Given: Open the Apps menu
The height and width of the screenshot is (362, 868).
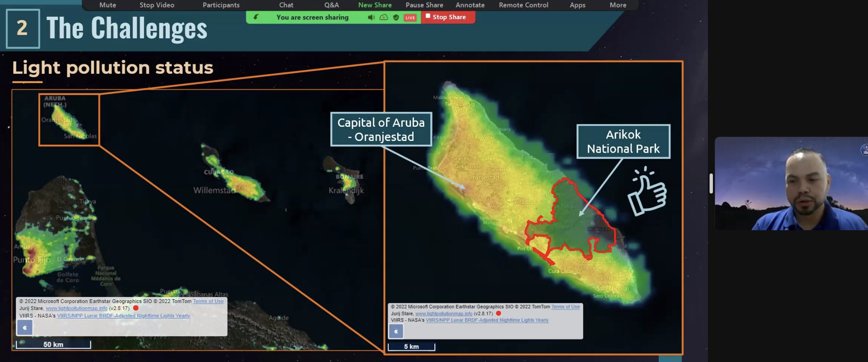Looking at the screenshot, I should tap(577, 5).
